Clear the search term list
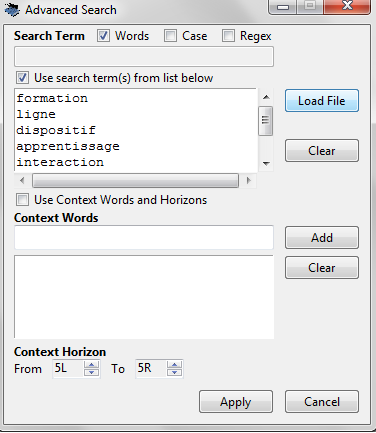The image size is (376, 433). (x=322, y=151)
